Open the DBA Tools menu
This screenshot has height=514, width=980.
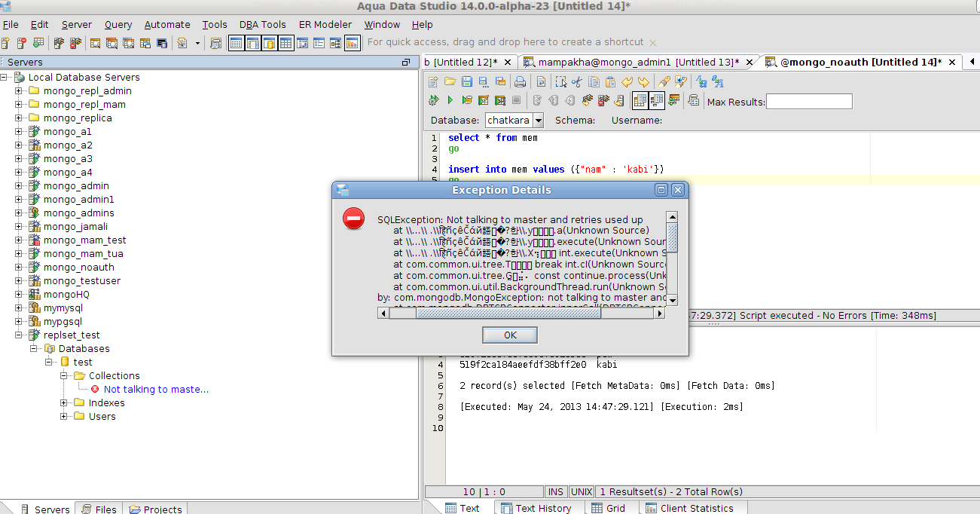pyautogui.click(x=263, y=24)
